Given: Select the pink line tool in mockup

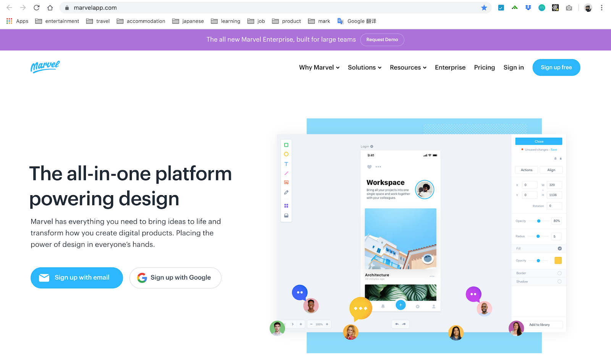Looking at the screenshot, I should [x=286, y=173].
